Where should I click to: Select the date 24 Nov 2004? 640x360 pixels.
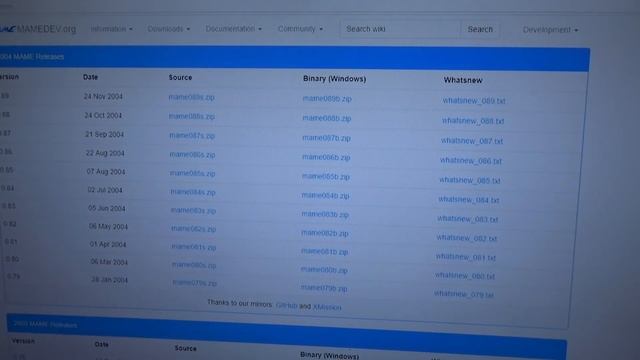click(x=103, y=96)
